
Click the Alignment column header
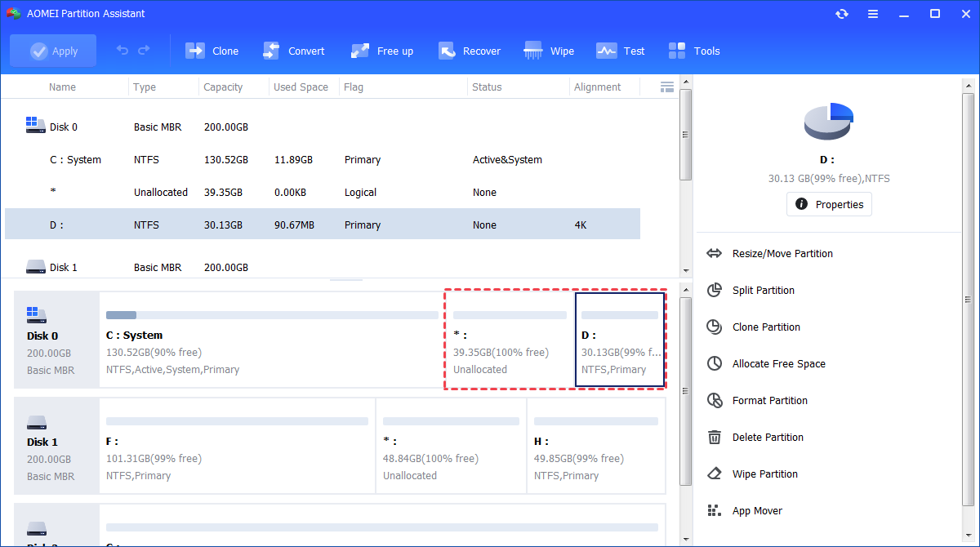[x=597, y=87]
